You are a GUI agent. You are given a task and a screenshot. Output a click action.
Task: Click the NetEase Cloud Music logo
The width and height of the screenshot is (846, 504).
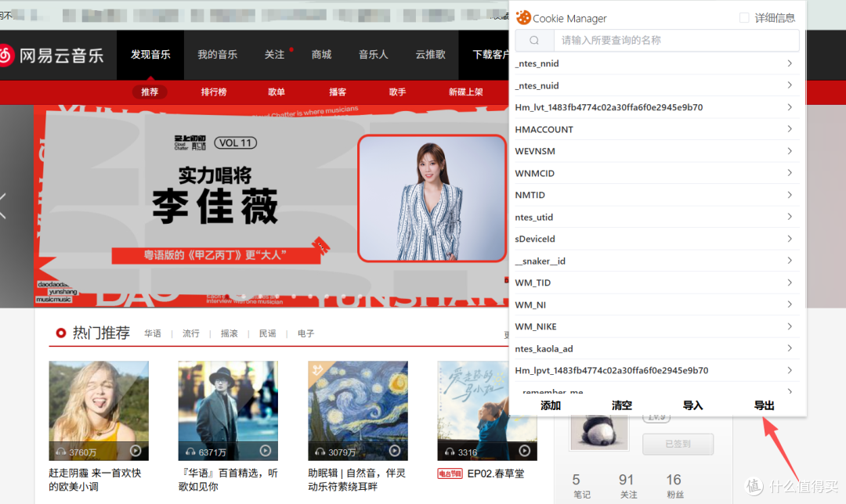click(52, 55)
